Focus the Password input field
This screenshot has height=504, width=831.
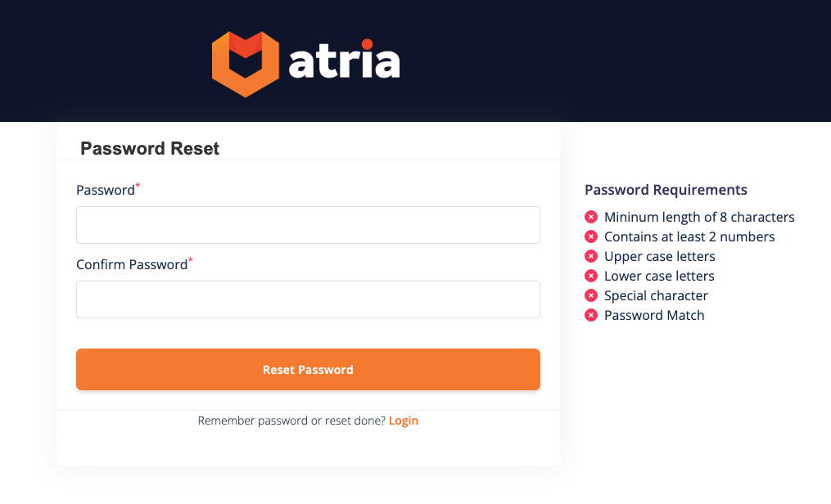308,225
